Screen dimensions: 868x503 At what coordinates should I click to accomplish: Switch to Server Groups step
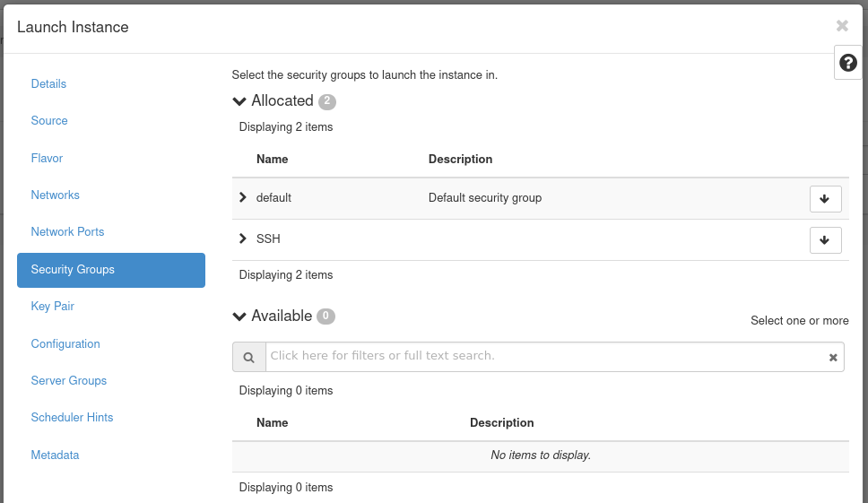pyautogui.click(x=68, y=380)
